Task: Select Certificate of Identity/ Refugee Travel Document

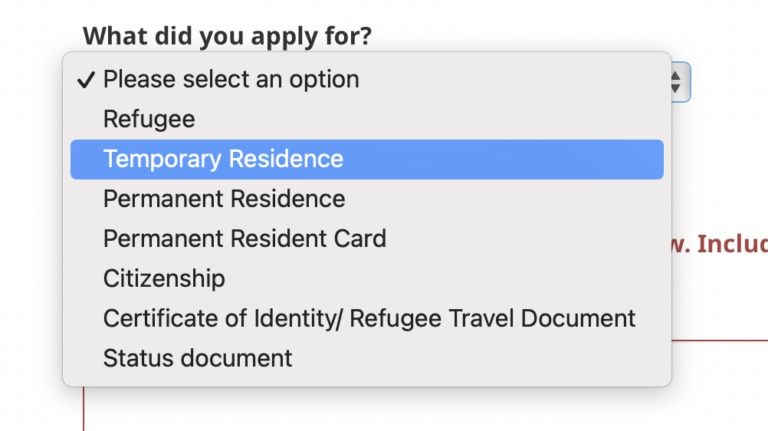Action: pyautogui.click(x=369, y=318)
